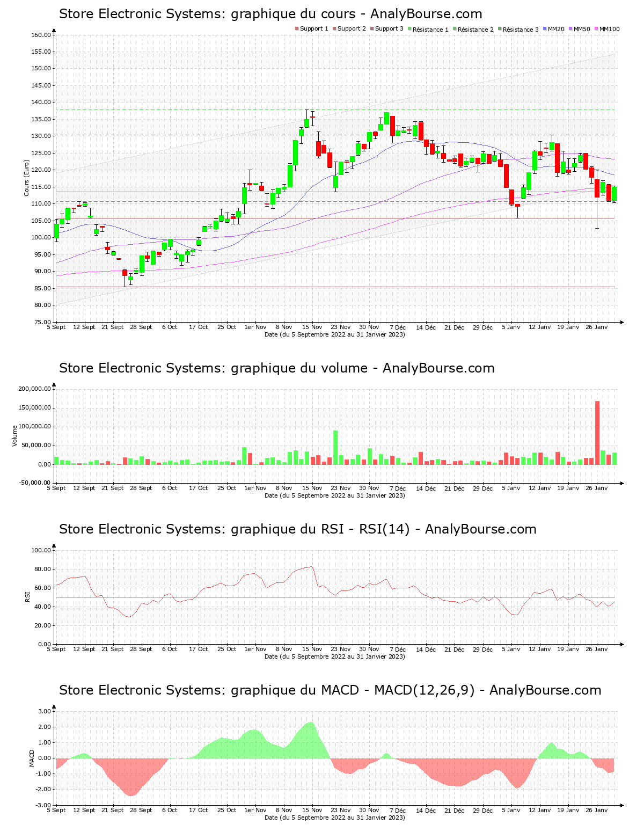Click the Support 1 legend entry
Image resolution: width=644 pixels, height=832 pixels.
[x=312, y=29]
